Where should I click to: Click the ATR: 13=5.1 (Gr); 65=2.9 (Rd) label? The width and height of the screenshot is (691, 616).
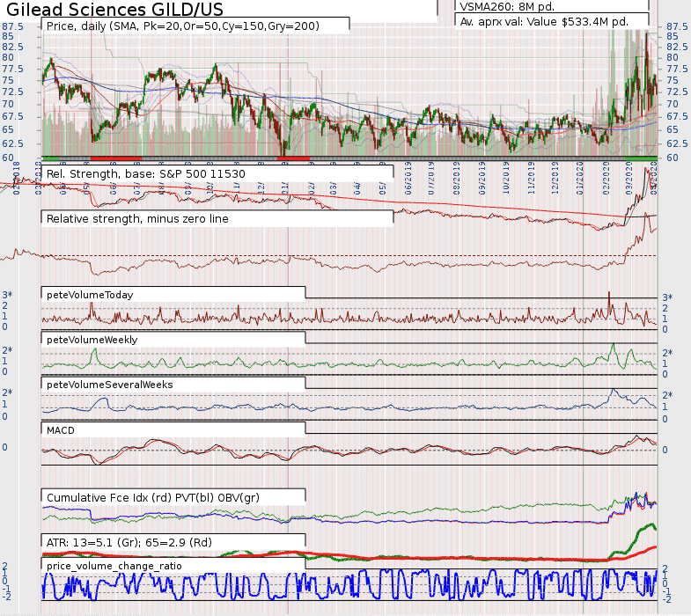[x=129, y=543]
